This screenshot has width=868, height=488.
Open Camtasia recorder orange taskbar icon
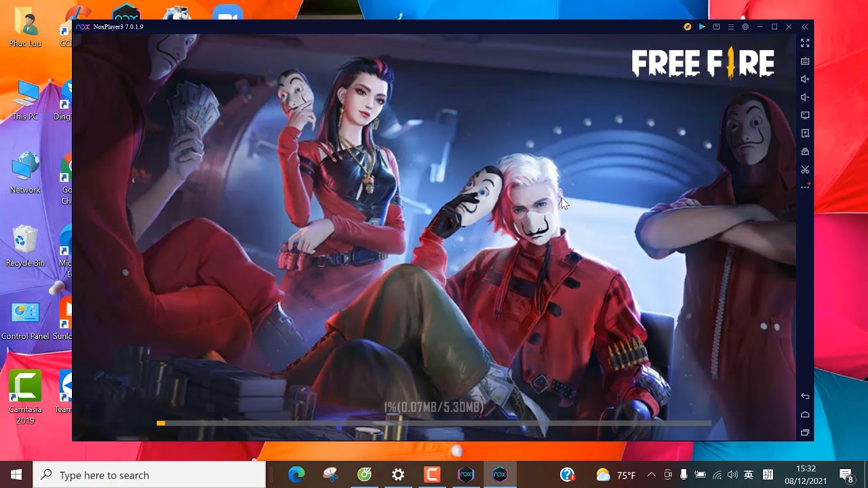(x=432, y=475)
